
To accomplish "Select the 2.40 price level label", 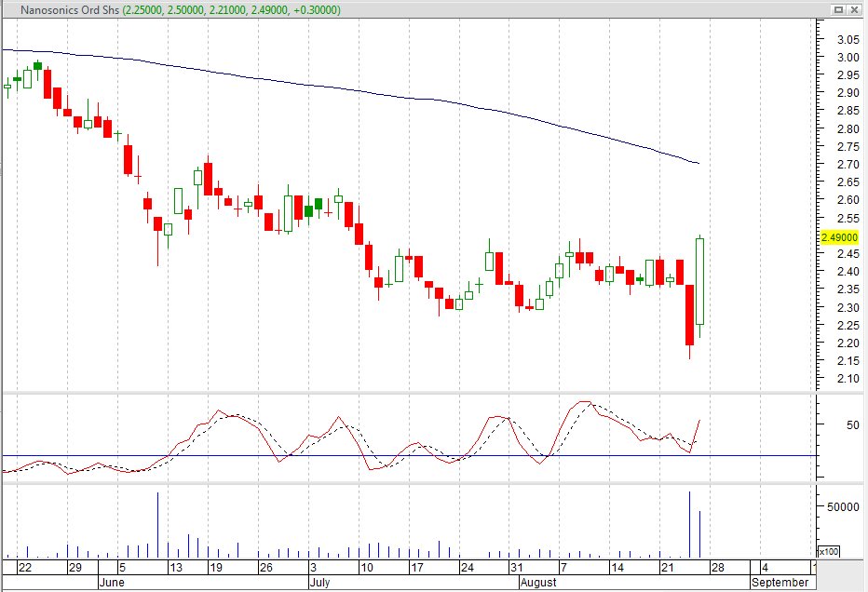I will pos(848,272).
